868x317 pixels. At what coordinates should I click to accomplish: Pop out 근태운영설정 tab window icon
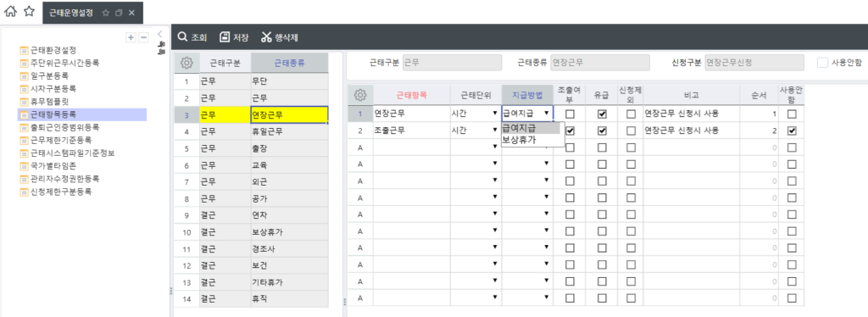(119, 12)
